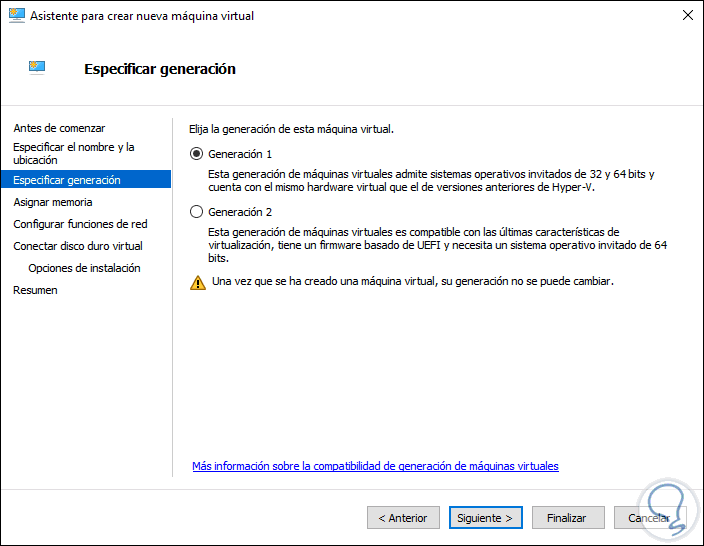Open Especificar el nombre y la ubicación step
Viewport: 704px width, 546px height.
[x=73, y=153]
